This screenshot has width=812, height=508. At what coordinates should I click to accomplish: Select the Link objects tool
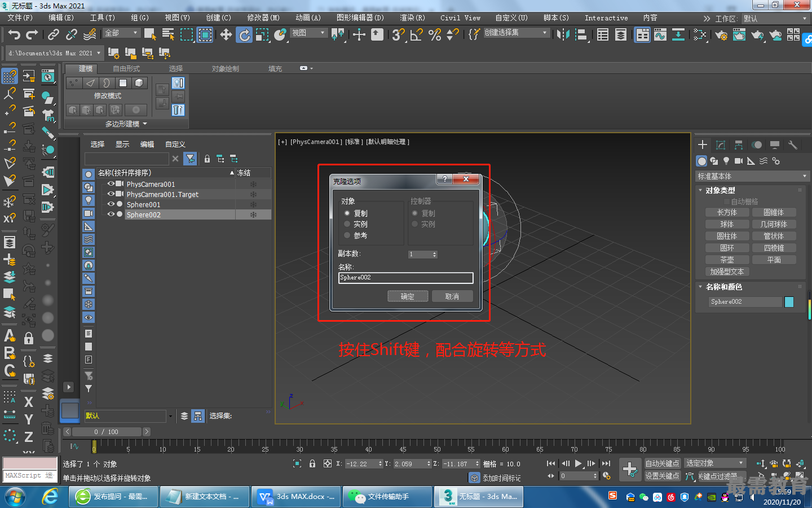coord(54,35)
